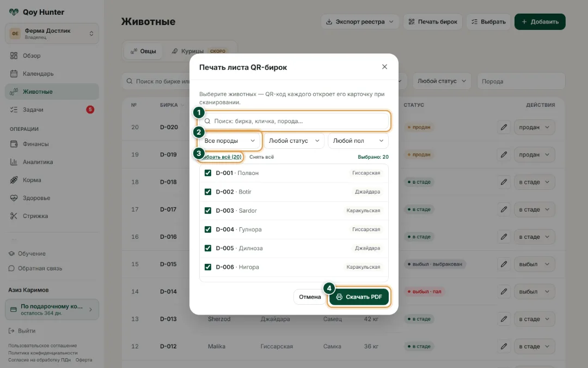Click the Выйти logout icon
Viewport: 588px width, 368px height.
11,331
